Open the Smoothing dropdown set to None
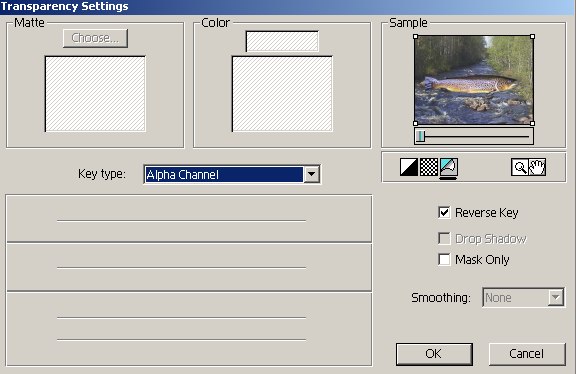Image resolution: width=576 pixels, height=374 pixels. [x=523, y=297]
